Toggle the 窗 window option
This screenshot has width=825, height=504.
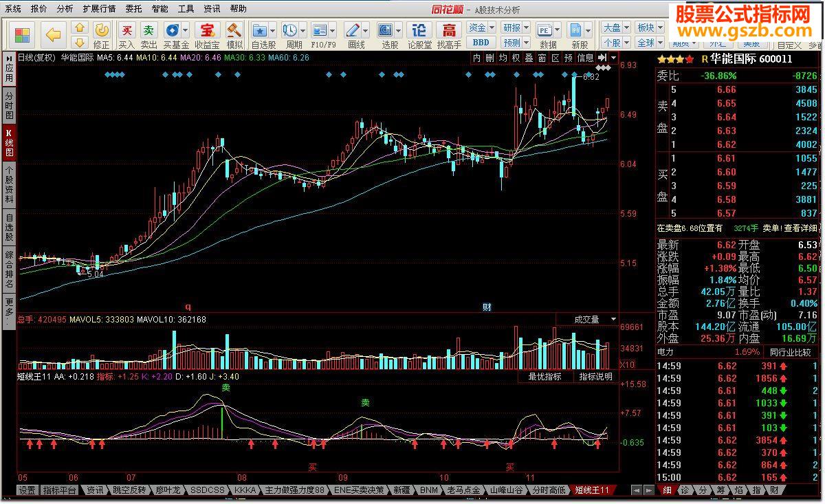(542, 58)
